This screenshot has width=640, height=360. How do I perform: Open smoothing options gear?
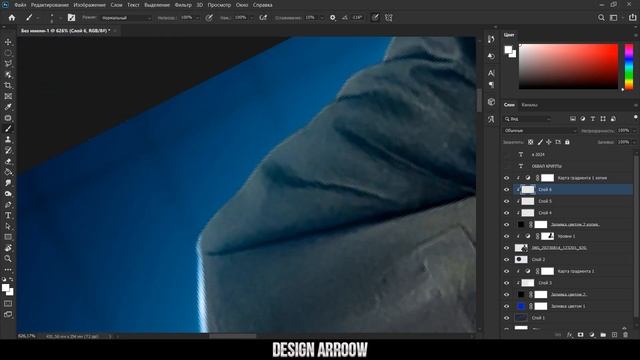[x=333, y=18]
